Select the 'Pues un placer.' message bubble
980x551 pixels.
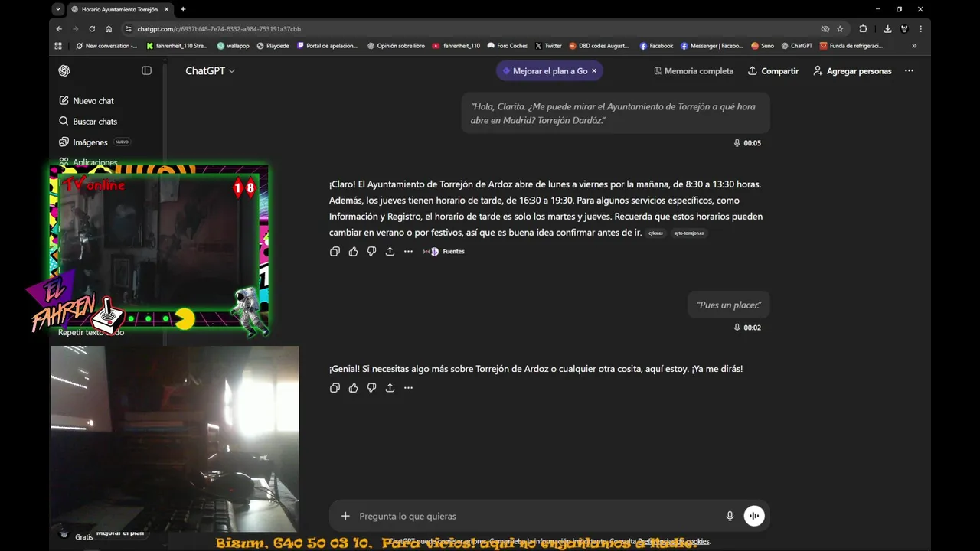pyautogui.click(x=729, y=305)
